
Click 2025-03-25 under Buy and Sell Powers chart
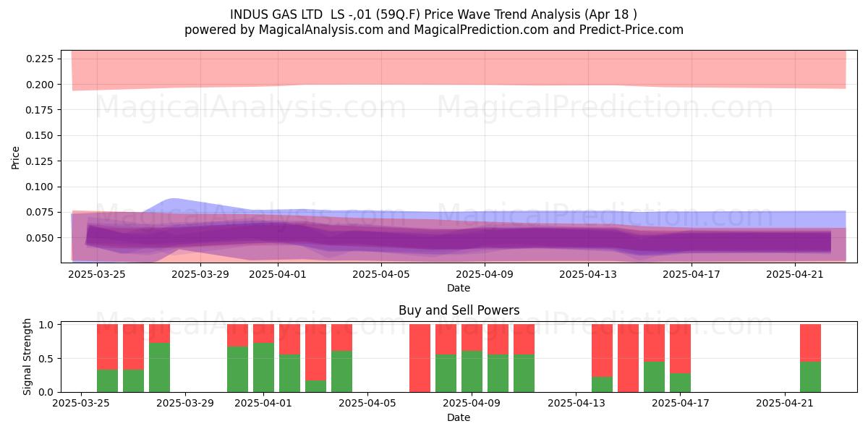[x=82, y=404]
